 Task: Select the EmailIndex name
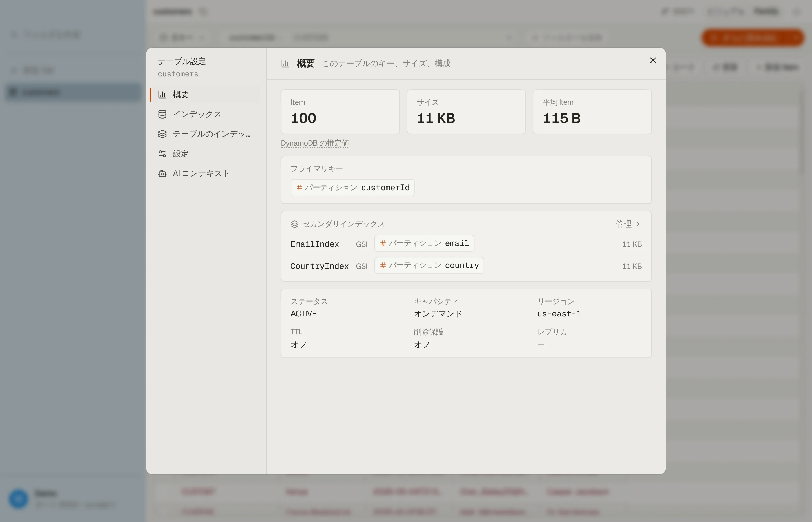[x=314, y=244]
